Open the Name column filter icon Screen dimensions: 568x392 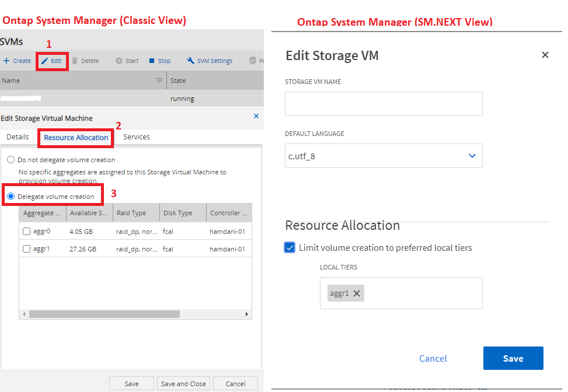pyautogui.click(x=159, y=80)
